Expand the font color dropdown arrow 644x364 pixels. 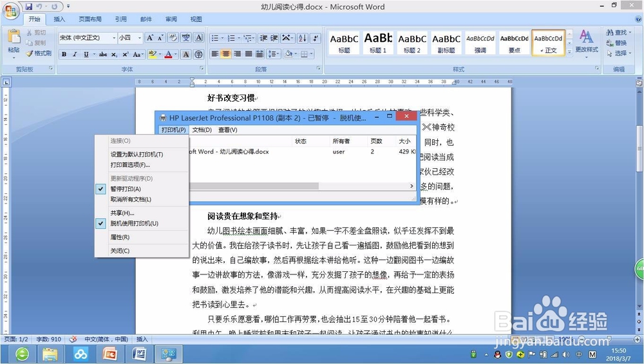pyautogui.click(x=175, y=54)
